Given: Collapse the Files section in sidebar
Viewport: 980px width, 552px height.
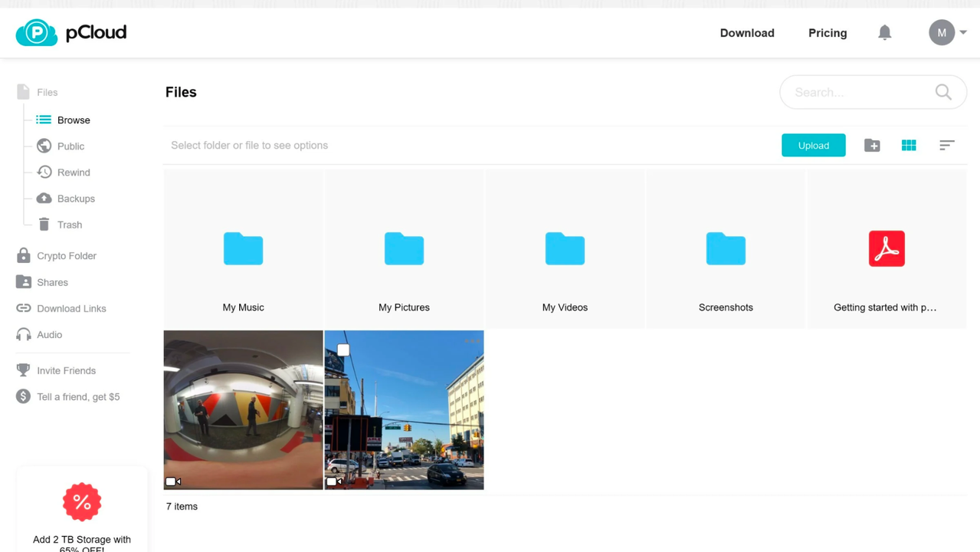Looking at the screenshot, I should point(47,92).
